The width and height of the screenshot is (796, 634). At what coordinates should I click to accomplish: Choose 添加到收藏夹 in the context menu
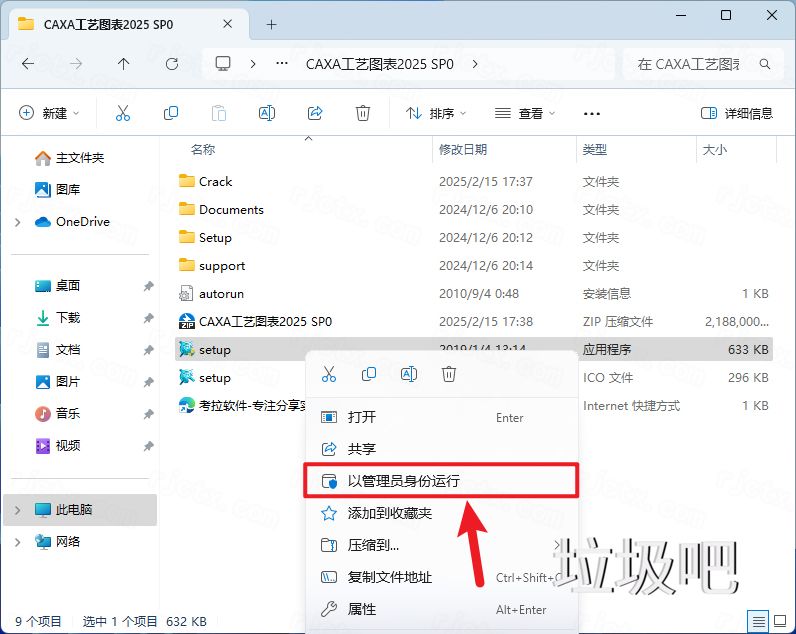(x=441, y=513)
